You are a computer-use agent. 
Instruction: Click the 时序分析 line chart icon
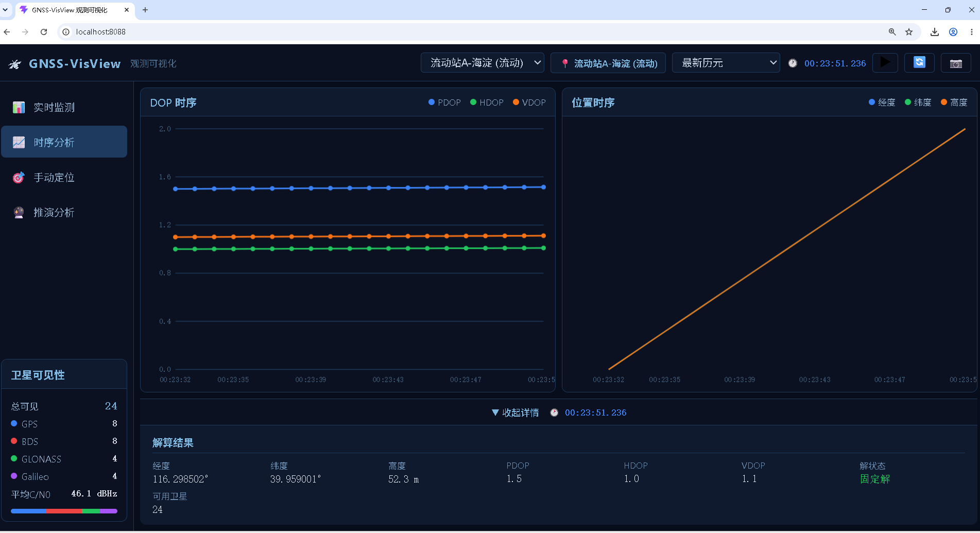tap(19, 142)
